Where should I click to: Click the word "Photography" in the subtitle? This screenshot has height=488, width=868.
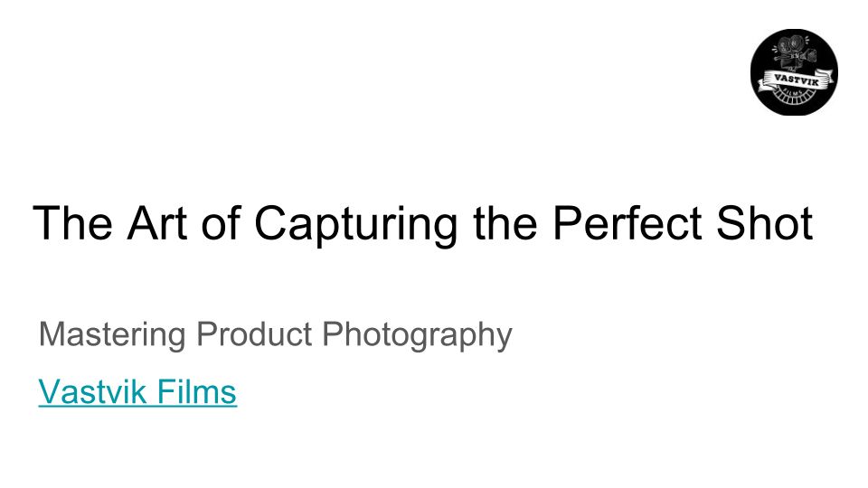pos(418,335)
